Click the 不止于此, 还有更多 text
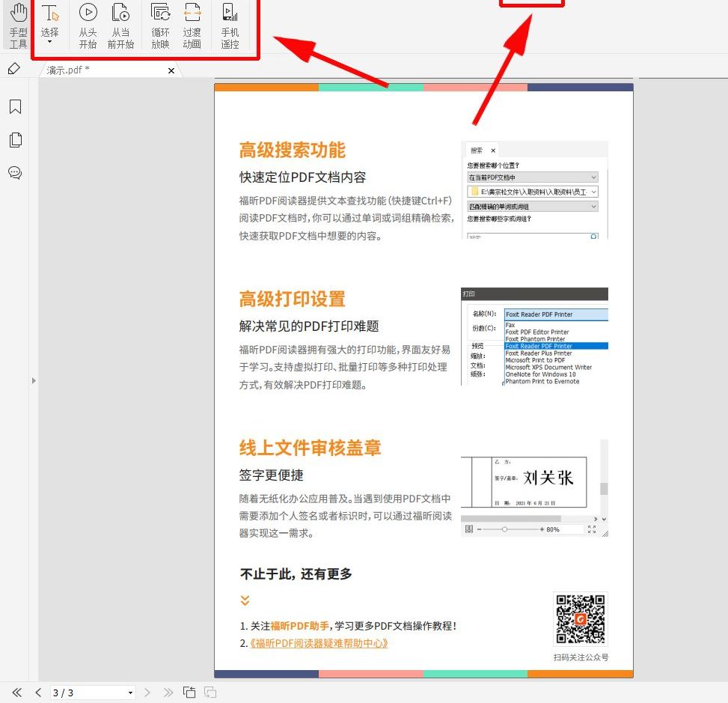Image resolution: width=728 pixels, height=703 pixels. pos(296,573)
